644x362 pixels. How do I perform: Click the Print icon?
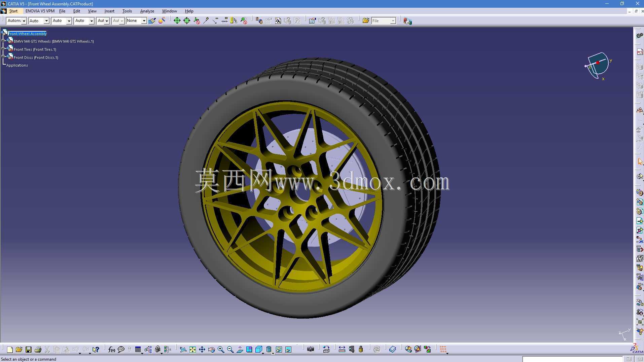click(x=38, y=350)
